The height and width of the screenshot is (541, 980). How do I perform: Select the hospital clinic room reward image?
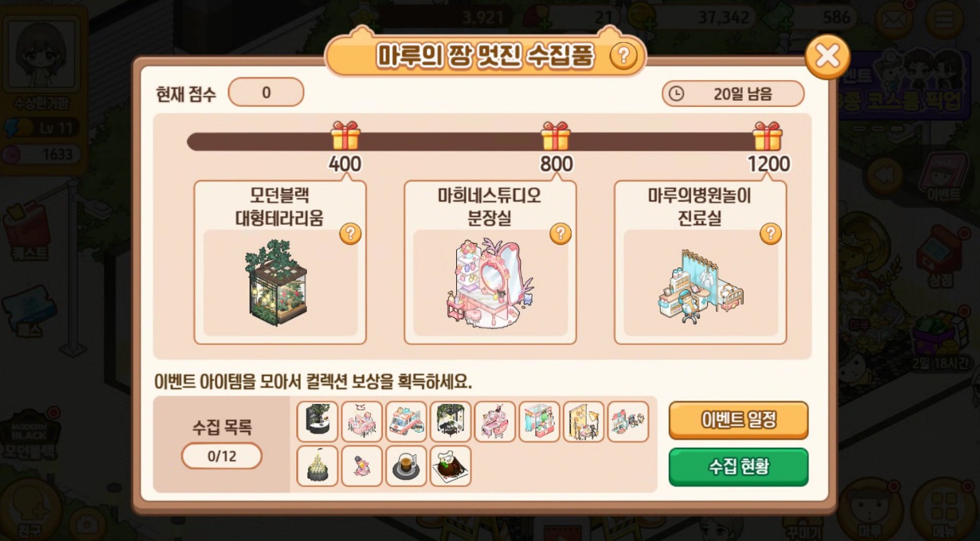(x=700, y=287)
